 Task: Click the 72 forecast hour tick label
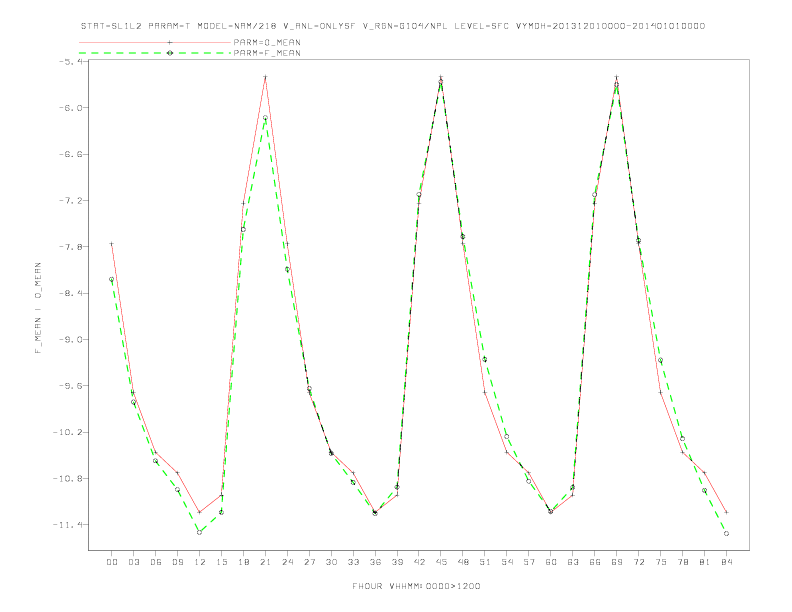(639, 562)
